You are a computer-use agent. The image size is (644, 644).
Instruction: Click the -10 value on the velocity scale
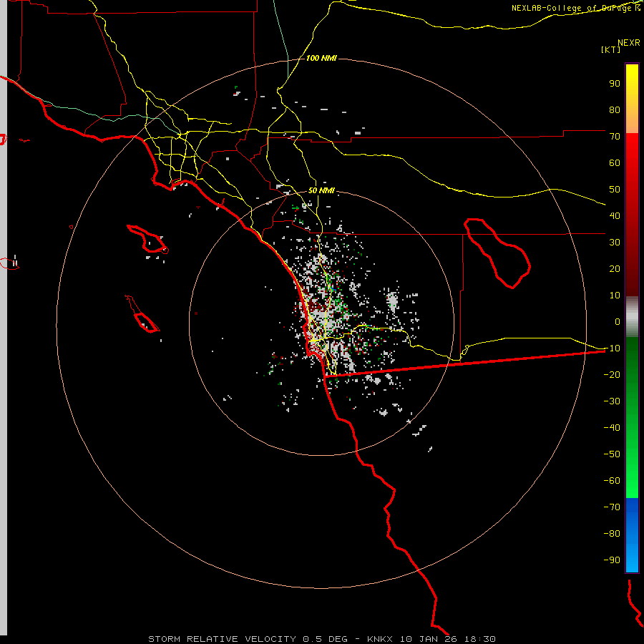(x=612, y=348)
